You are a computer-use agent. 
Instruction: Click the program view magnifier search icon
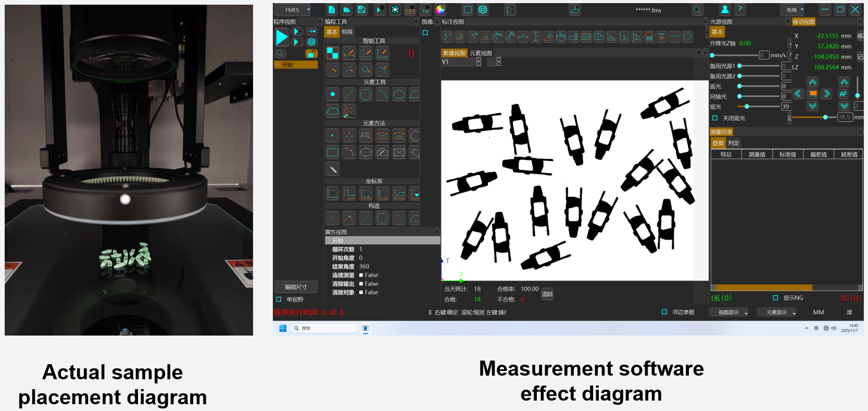(x=280, y=54)
